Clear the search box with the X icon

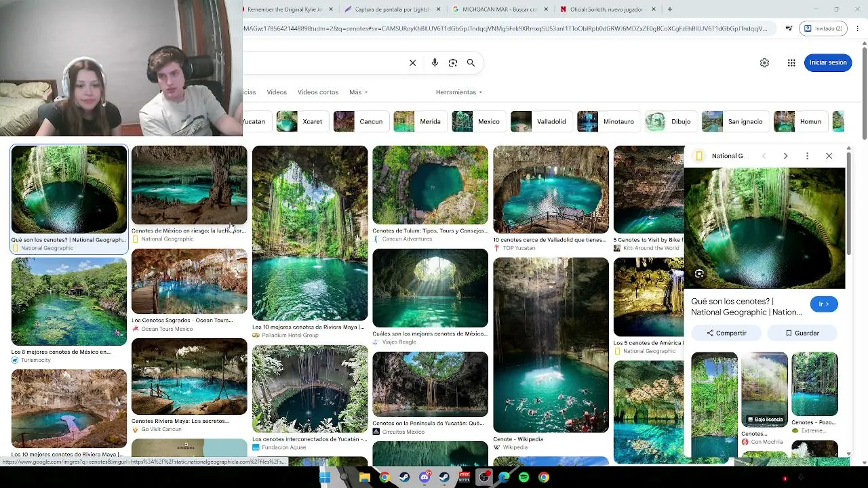[x=412, y=63]
